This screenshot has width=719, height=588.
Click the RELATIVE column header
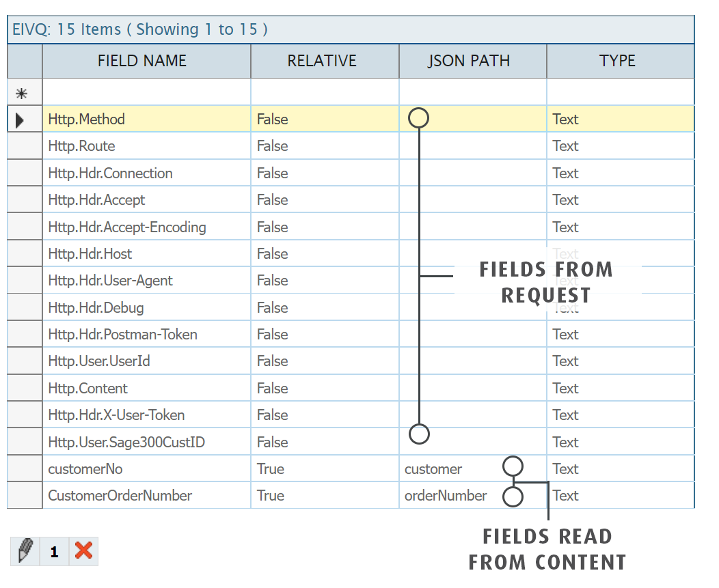point(321,61)
